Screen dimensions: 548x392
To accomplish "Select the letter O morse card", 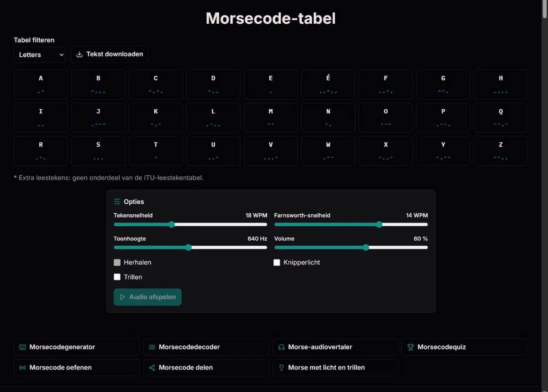I will point(386,118).
